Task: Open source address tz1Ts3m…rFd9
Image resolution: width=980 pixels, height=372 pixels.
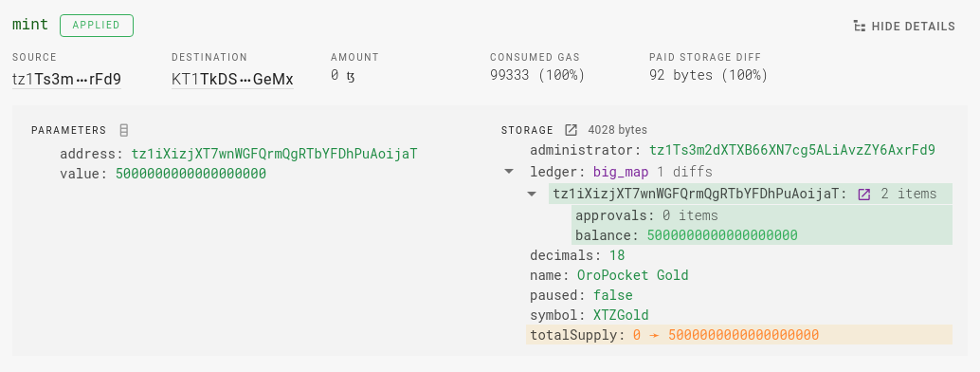Action: [x=66, y=80]
